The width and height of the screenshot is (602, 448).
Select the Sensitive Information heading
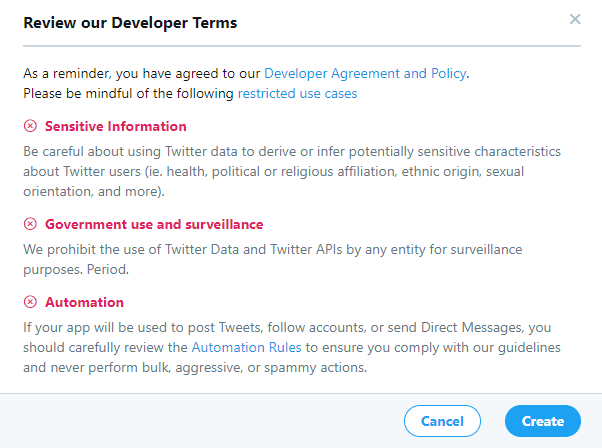115,126
